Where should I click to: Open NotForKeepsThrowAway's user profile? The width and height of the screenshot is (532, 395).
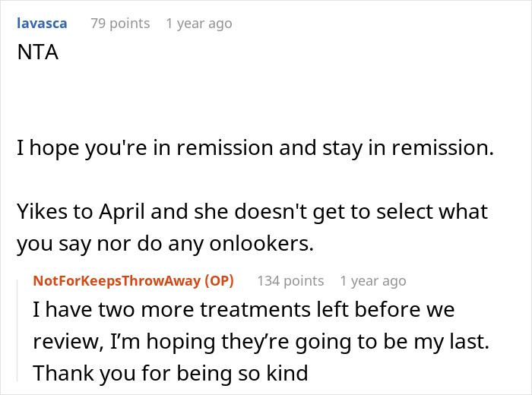pos(117,281)
